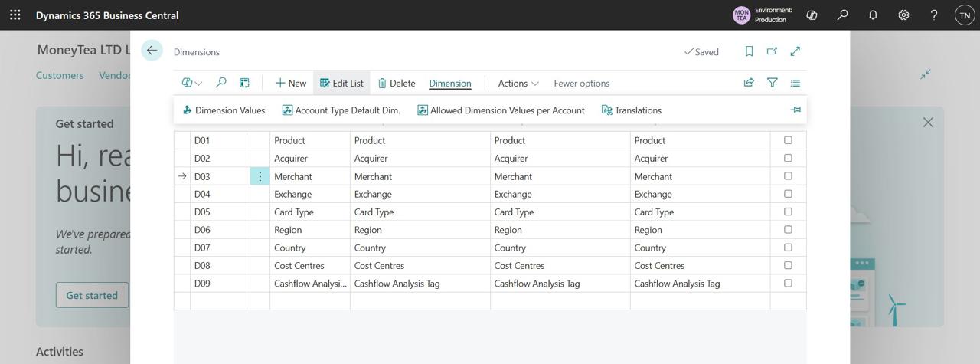Change list layout view icon
This screenshot has height=364, width=980.
[795, 83]
